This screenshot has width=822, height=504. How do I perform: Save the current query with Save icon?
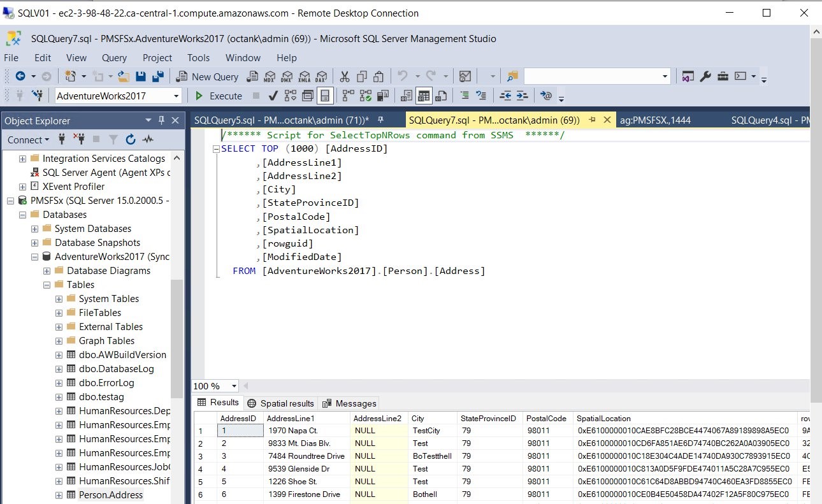[141, 76]
